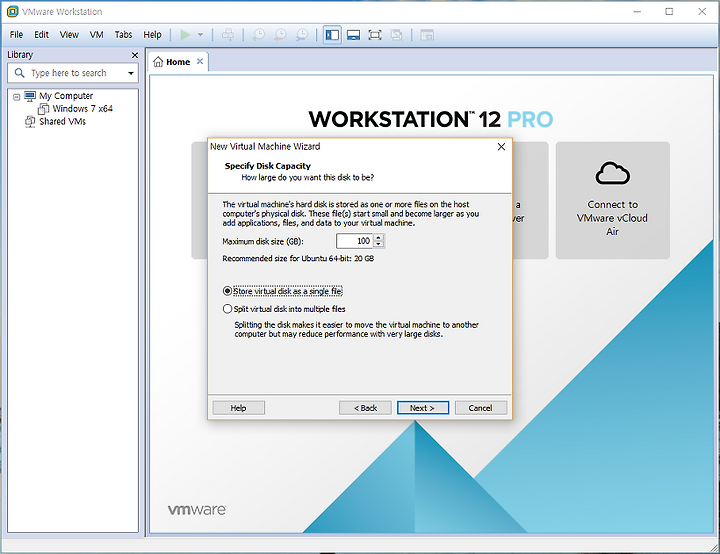Select Store virtual disk as a single file
The height and width of the screenshot is (554, 720).
(x=283, y=291)
